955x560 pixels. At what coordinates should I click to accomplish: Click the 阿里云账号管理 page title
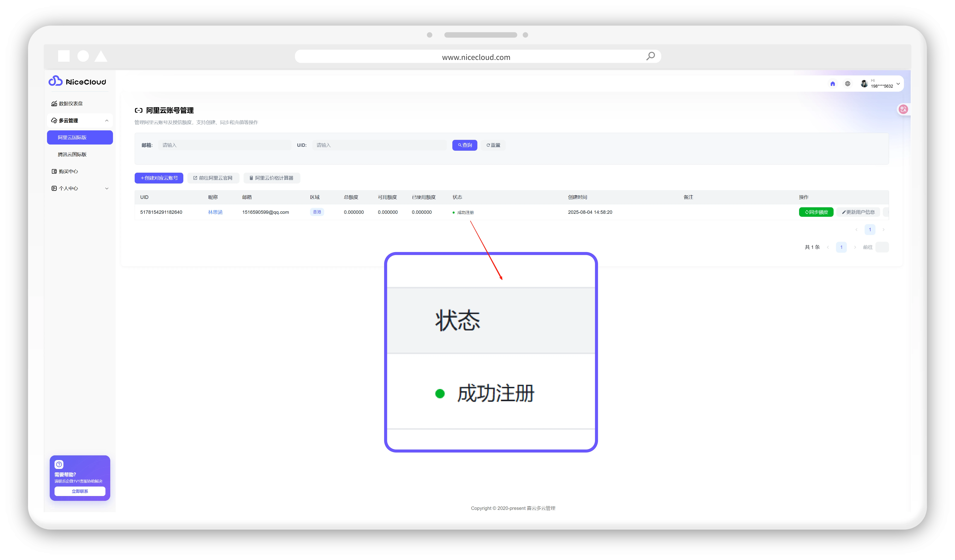pyautogui.click(x=170, y=110)
